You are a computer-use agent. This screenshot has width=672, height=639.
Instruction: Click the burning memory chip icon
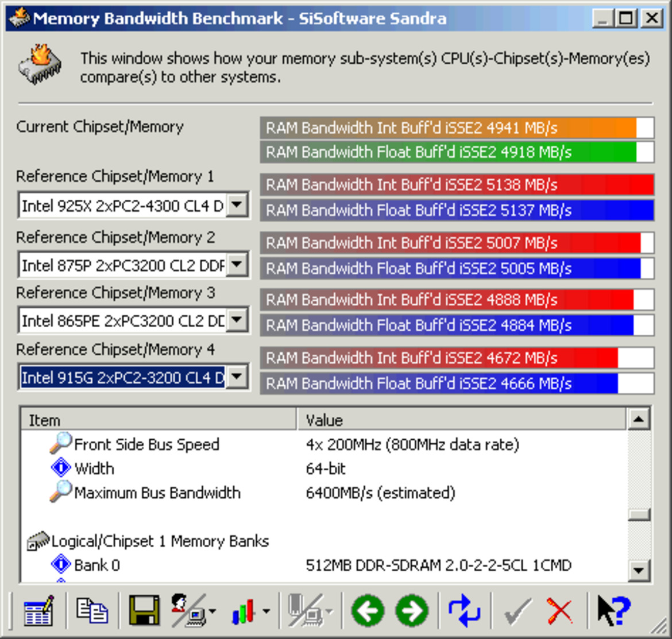40,64
